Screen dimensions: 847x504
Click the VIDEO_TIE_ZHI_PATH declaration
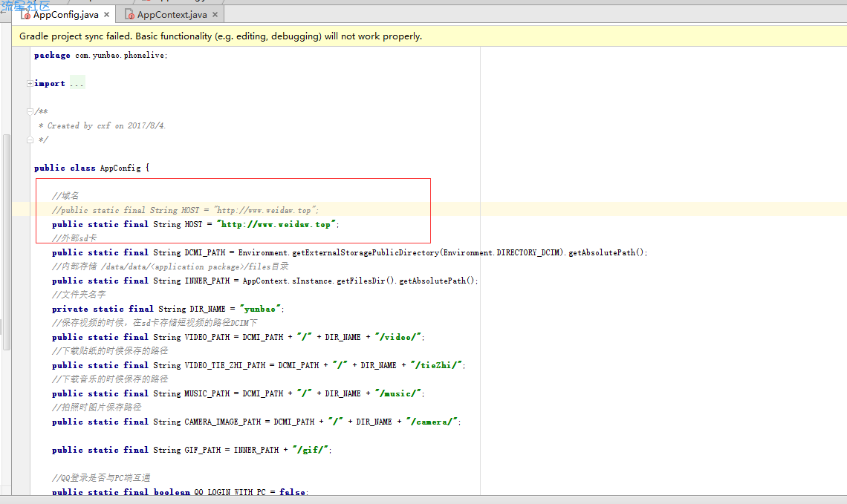[x=259, y=365]
